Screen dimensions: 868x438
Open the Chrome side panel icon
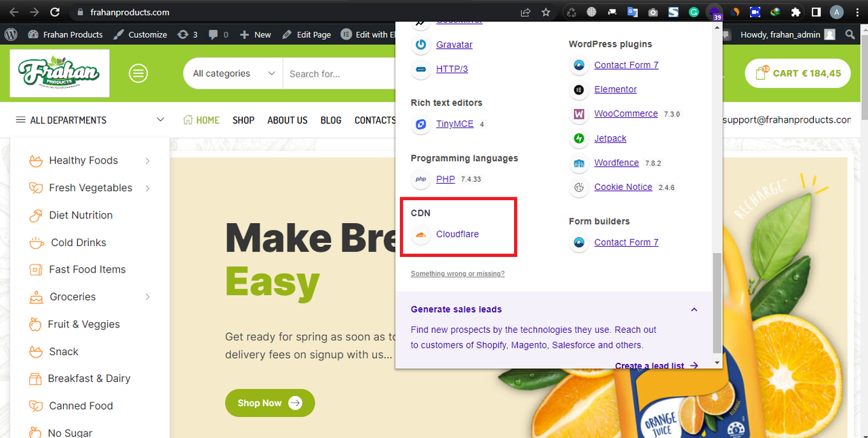(x=816, y=12)
